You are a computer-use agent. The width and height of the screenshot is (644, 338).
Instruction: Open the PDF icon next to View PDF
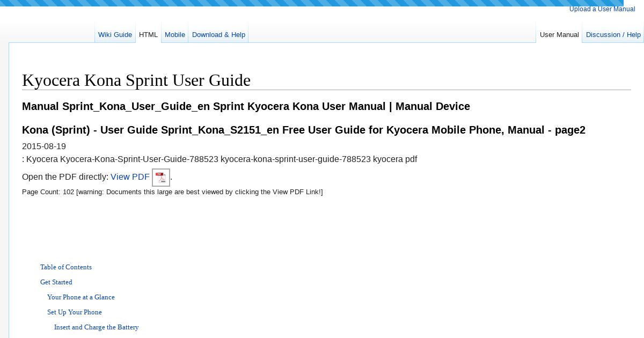pos(161,178)
